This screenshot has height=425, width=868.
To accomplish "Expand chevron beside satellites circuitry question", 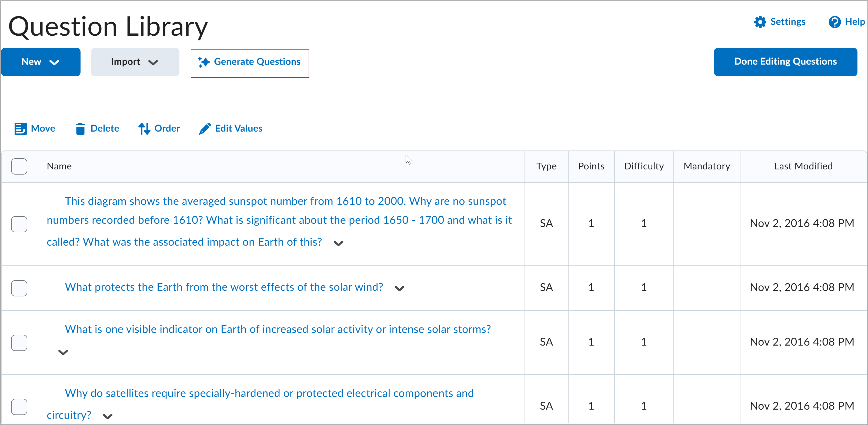I will [x=108, y=417].
